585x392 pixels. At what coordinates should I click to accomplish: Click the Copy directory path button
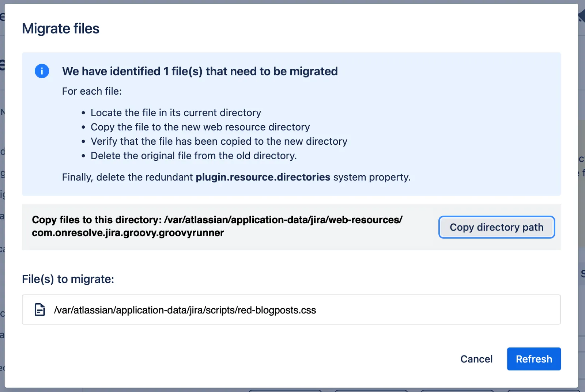point(497,227)
